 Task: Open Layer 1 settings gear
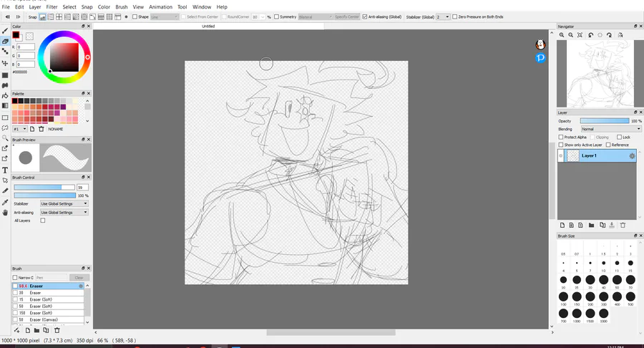tap(632, 155)
